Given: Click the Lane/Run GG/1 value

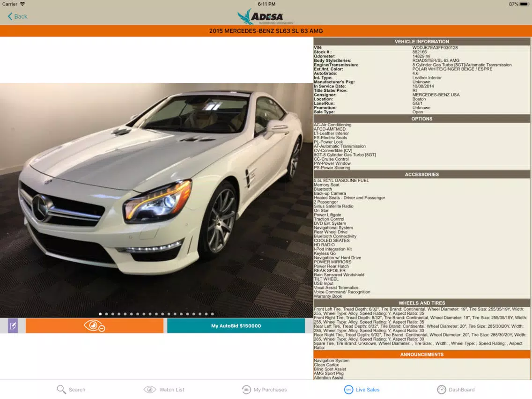Looking at the screenshot, I should pyautogui.click(x=417, y=103).
